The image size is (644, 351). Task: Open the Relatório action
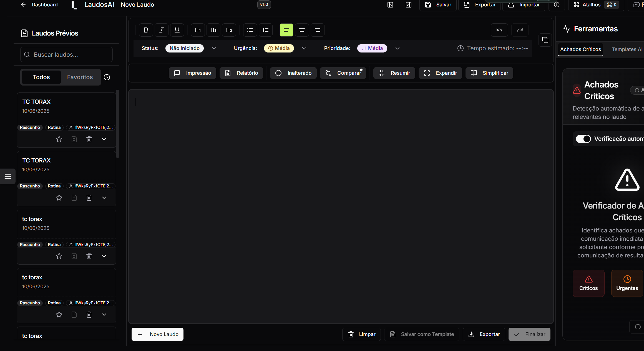[241, 73]
